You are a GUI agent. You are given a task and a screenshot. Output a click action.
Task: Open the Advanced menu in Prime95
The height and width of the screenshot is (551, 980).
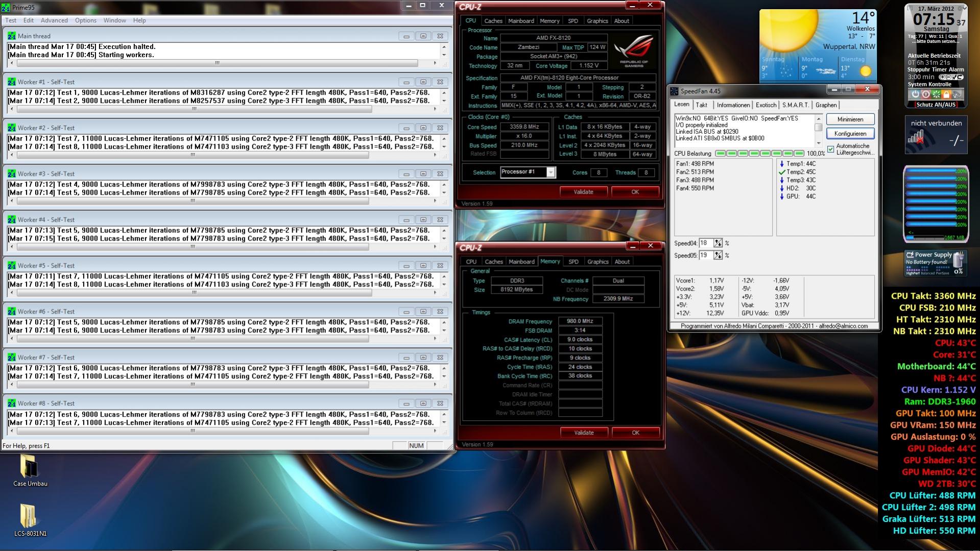[54, 20]
